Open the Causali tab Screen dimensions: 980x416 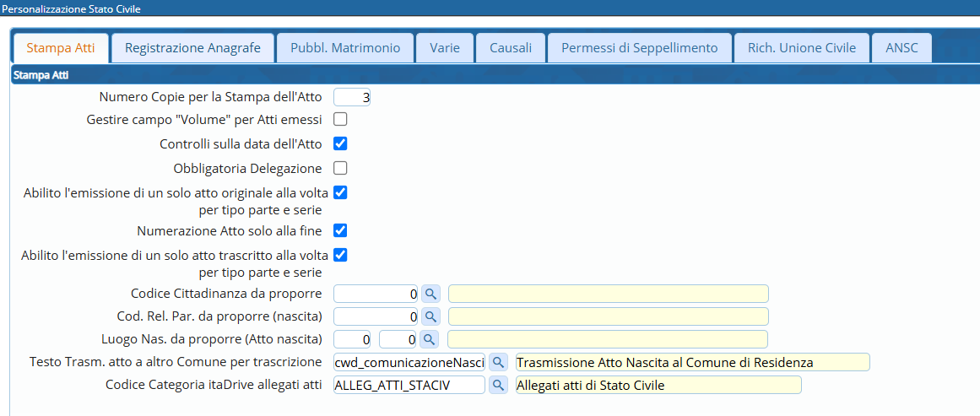(511, 48)
